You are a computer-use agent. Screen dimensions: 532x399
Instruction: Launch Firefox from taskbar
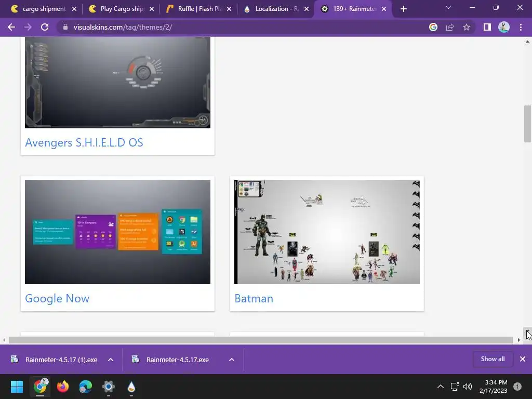tap(63, 387)
